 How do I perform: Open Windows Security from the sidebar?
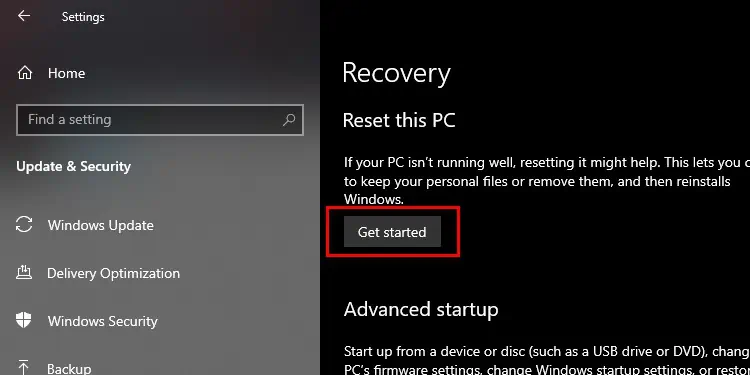coord(102,321)
